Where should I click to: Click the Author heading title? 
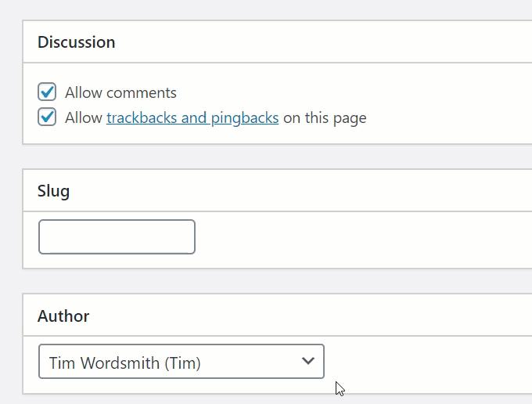pos(63,316)
